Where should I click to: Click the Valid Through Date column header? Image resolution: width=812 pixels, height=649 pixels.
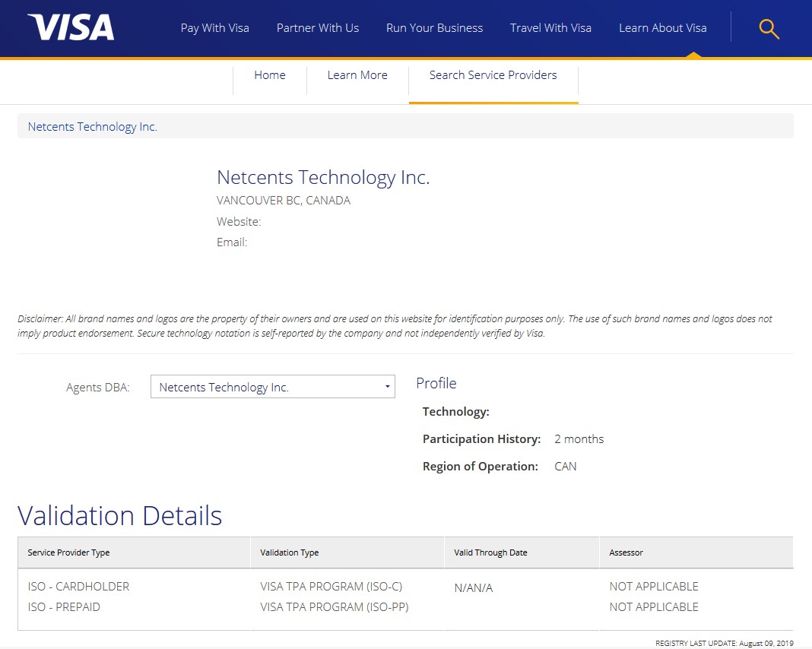tap(490, 552)
